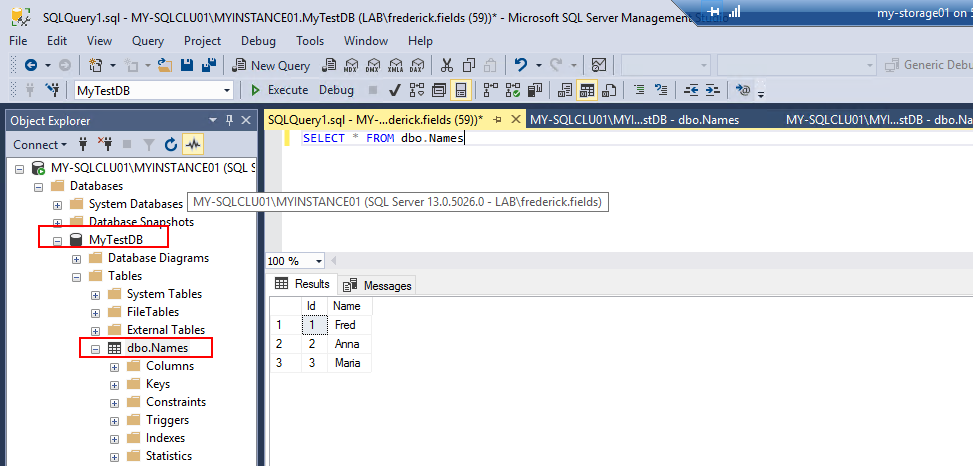Expand the Database Diagrams folder
Screen dimensions: 973x466
pyautogui.click(x=76, y=258)
